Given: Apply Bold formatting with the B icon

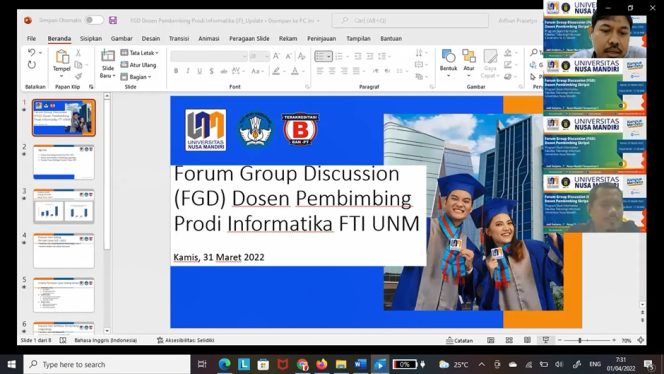Looking at the screenshot, I should 176,71.
